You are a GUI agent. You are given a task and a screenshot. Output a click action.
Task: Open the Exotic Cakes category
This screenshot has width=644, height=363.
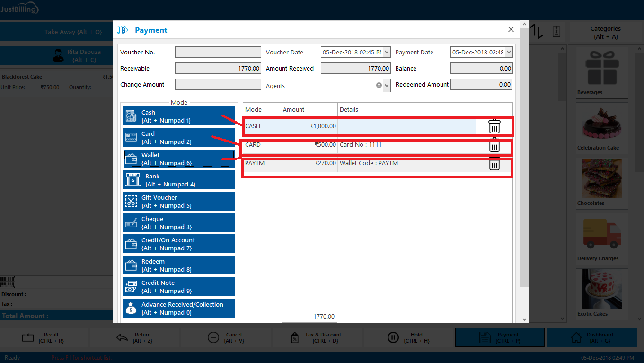[602, 294]
